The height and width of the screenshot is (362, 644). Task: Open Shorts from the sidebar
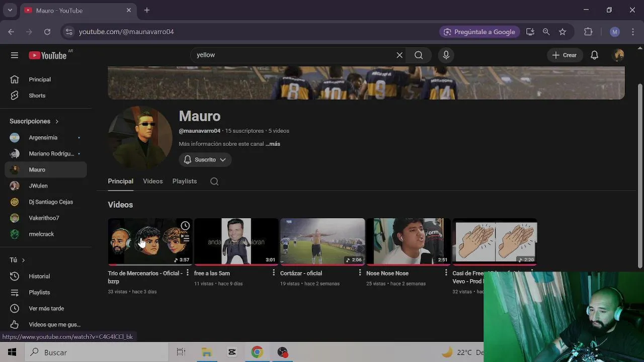click(46, 96)
